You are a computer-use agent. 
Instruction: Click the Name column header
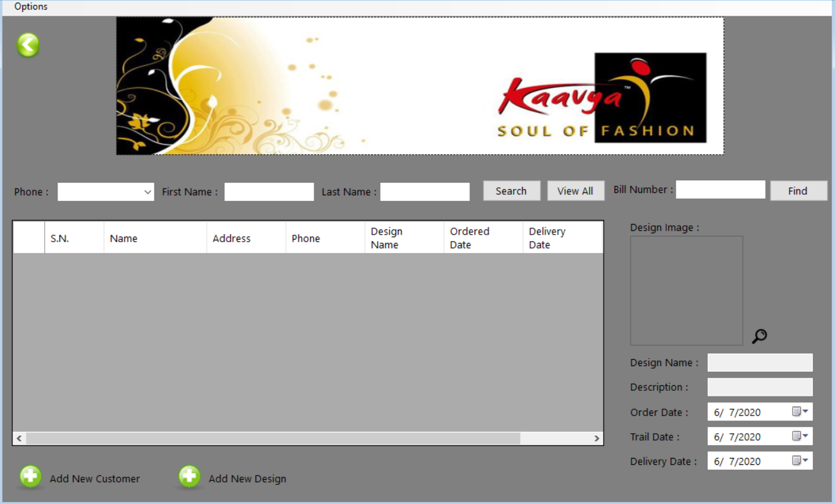(x=155, y=238)
